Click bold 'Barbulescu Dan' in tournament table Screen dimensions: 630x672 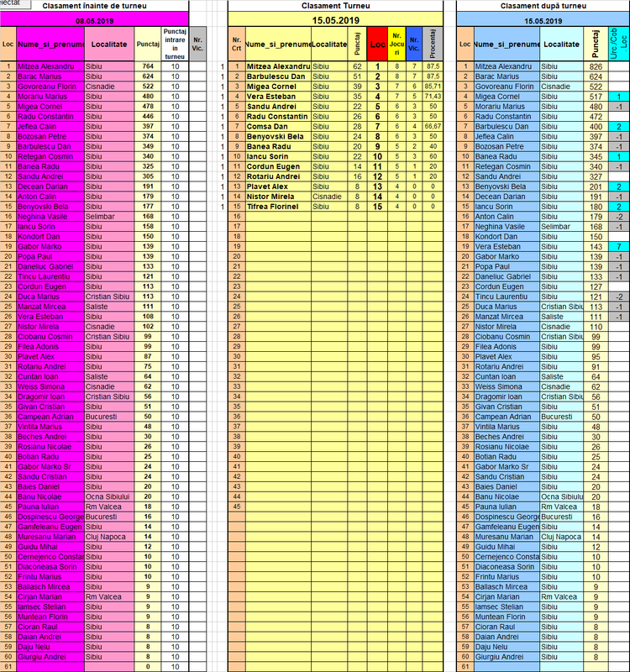click(x=278, y=76)
